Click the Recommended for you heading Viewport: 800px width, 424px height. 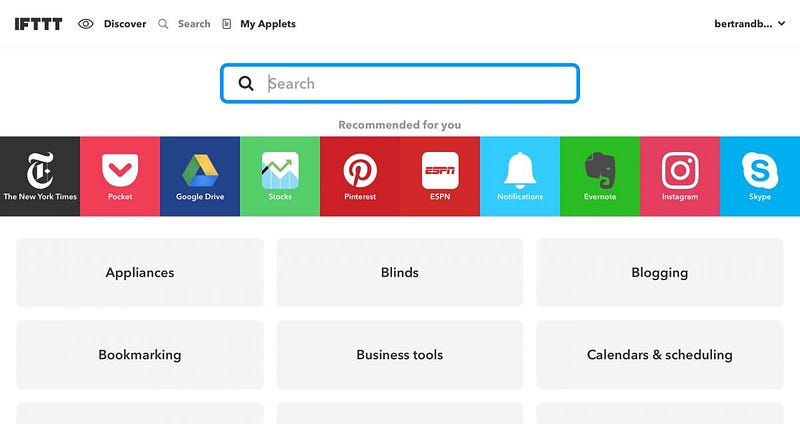[x=400, y=125]
